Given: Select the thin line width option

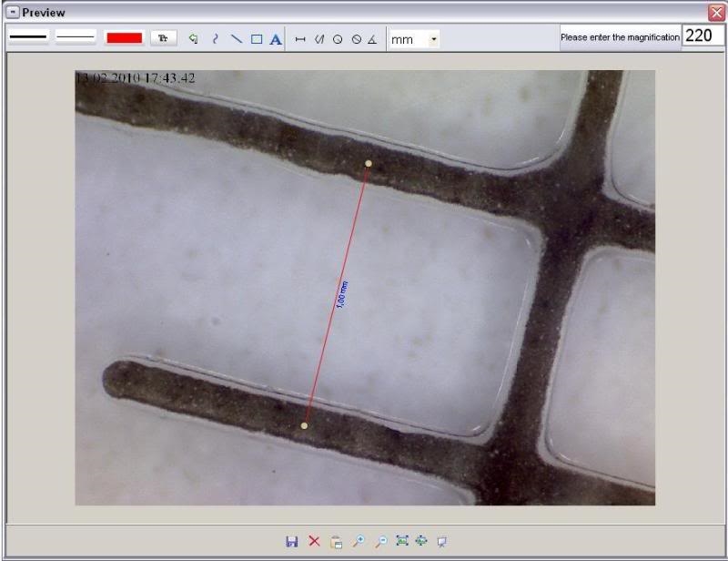Looking at the screenshot, I should tap(76, 38).
